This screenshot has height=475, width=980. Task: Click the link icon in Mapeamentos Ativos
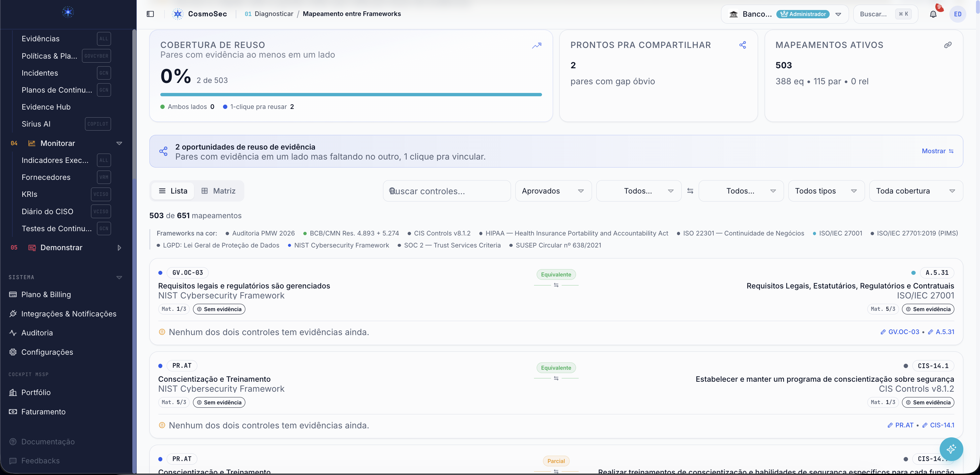click(948, 45)
